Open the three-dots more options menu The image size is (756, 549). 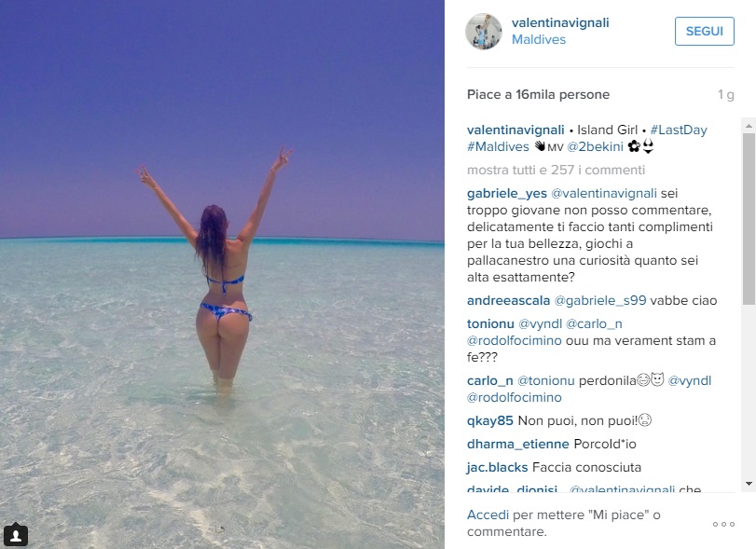723,524
